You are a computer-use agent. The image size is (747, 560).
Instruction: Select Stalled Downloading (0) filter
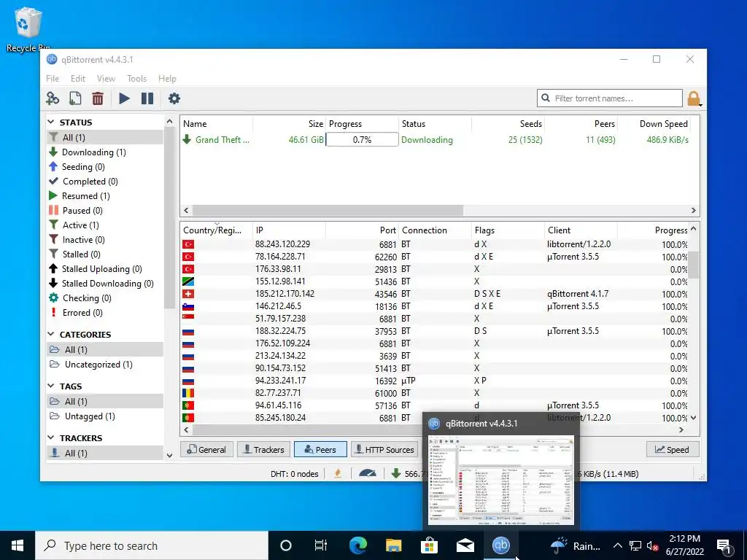pyautogui.click(x=105, y=284)
